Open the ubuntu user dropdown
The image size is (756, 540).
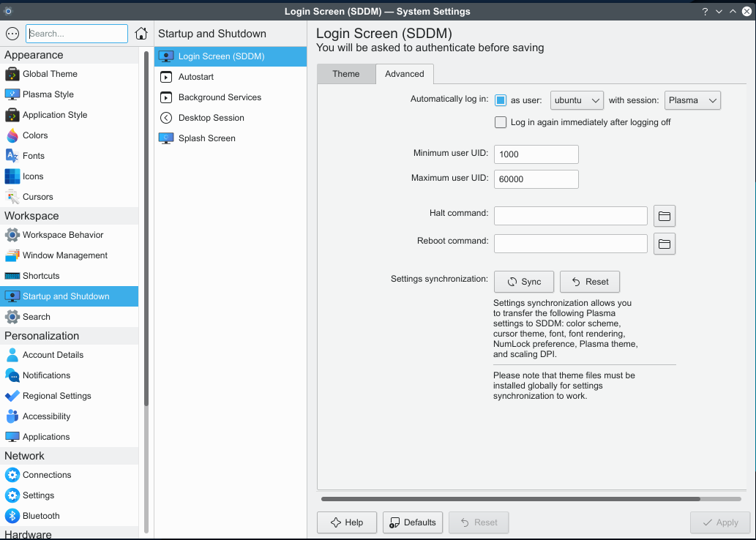tap(577, 100)
